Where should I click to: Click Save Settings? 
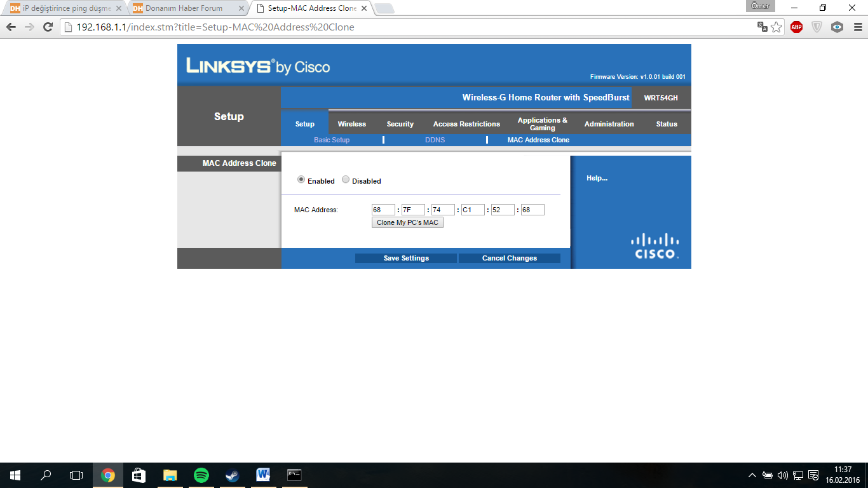(x=406, y=258)
